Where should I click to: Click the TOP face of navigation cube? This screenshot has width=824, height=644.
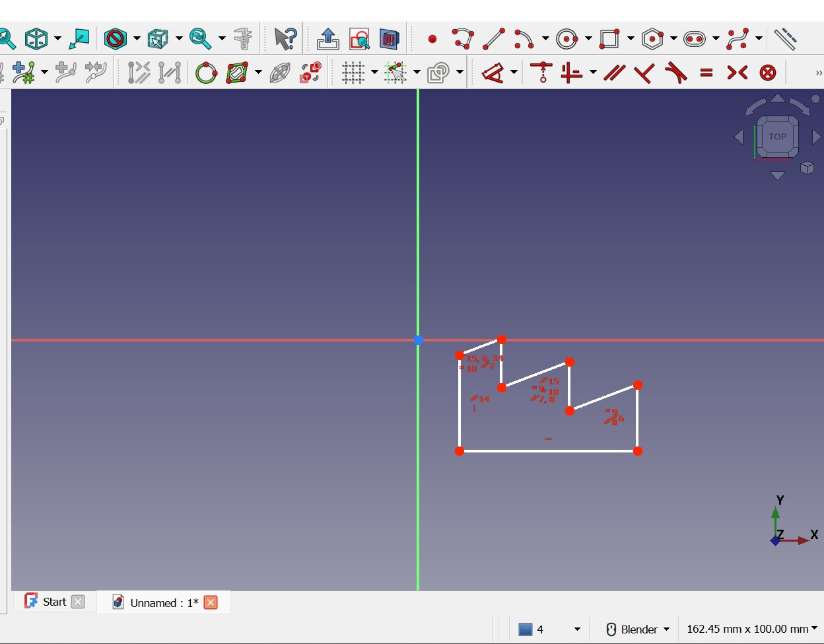[777, 137]
